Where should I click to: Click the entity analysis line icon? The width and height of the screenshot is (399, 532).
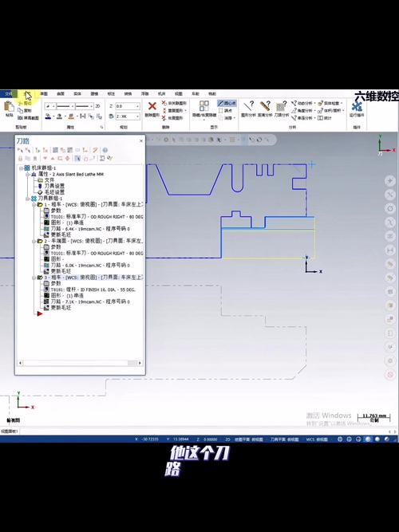click(248, 106)
